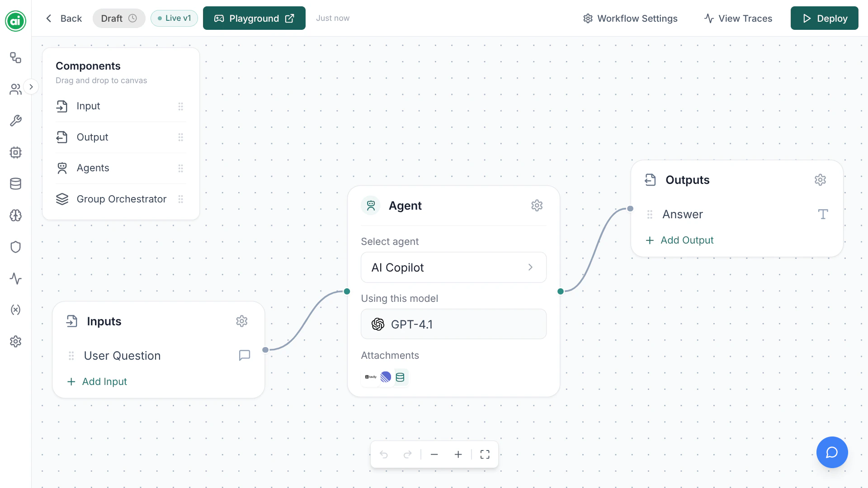The height and width of the screenshot is (488, 868).
Task: Click the Answer drag handle
Action: pos(650,214)
